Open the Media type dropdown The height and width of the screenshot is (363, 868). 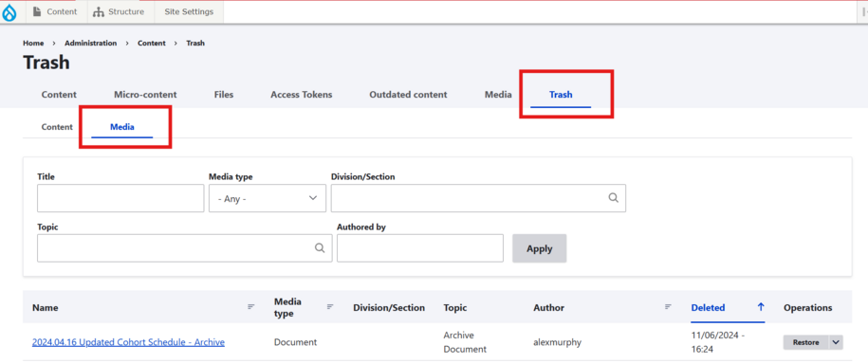[x=268, y=198]
